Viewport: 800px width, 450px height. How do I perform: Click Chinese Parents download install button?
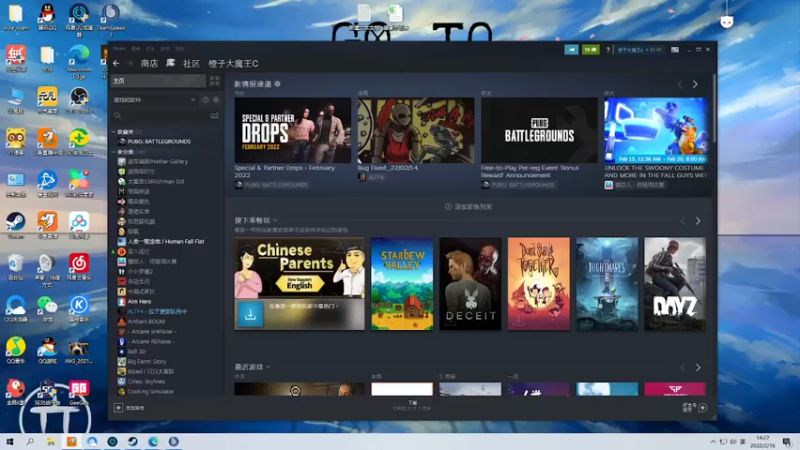click(x=251, y=314)
